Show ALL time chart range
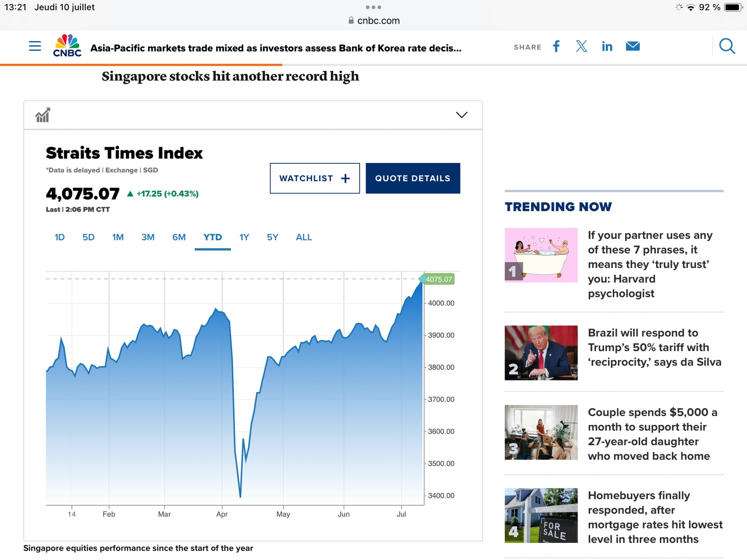 tap(304, 237)
